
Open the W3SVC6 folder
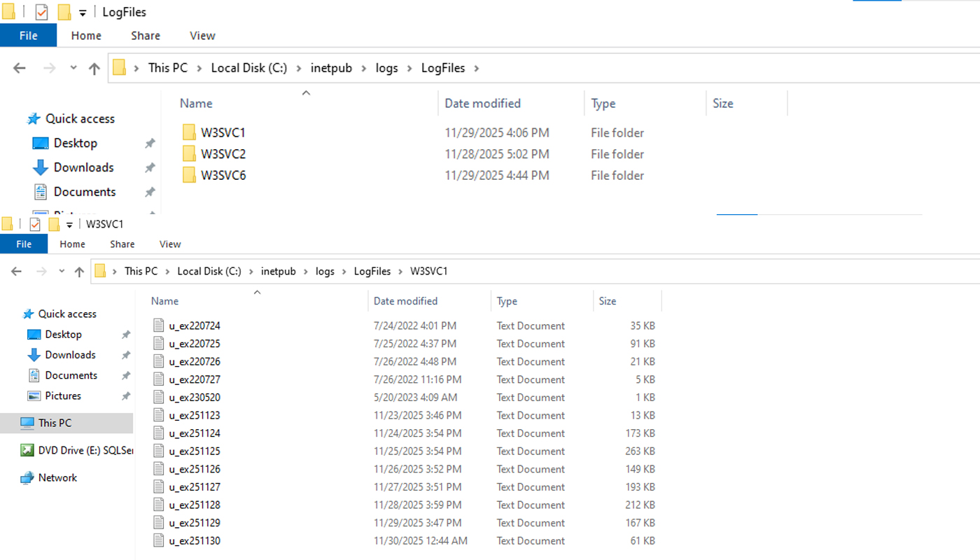[x=223, y=175]
